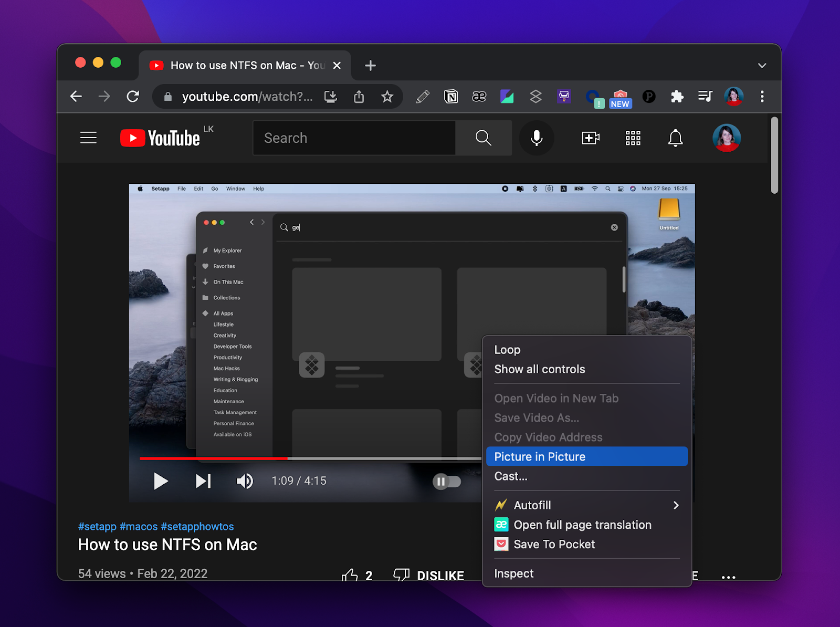This screenshot has width=840, height=627.
Task: Open the Dropbox-style layered extension icon
Action: pyautogui.click(x=535, y=97)
